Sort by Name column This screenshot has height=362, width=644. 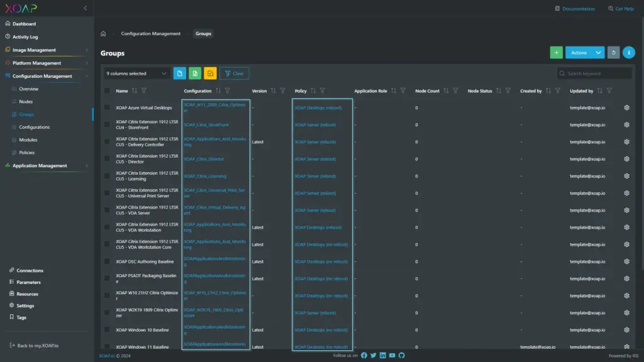tap(135, 90)
